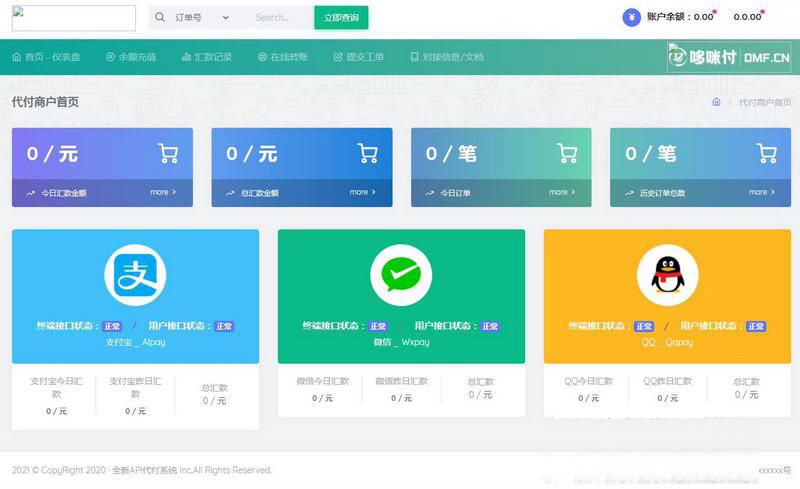
Task: Click the circle icon in 在线转账 menu
Action: 262,57
